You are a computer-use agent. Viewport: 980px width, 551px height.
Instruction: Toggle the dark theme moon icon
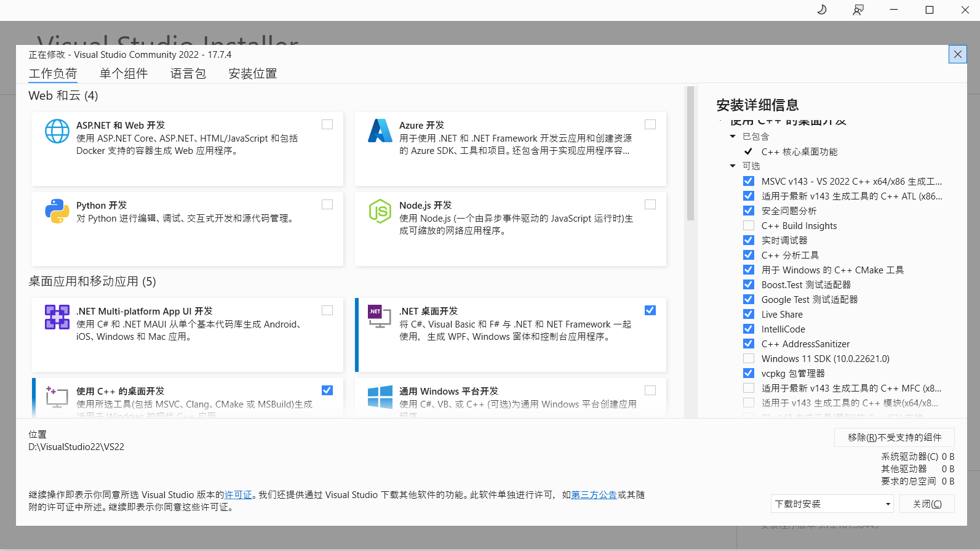coord(822,10)
